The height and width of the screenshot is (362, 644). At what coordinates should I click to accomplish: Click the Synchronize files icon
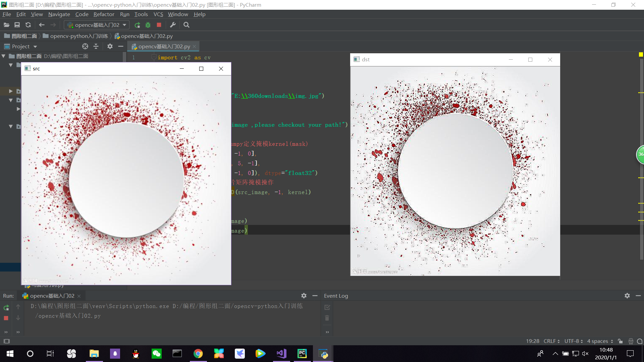[x=28, y=25]
